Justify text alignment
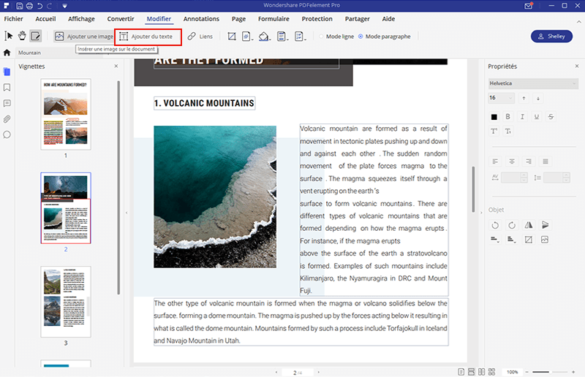This screenshot has height=377, width=585. [545, 162]
